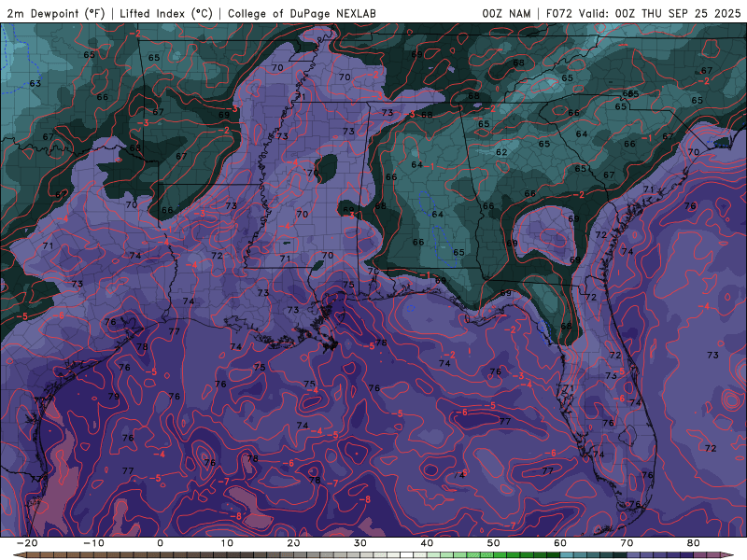Click the -20 label on the color scale
Screen dimensions: 747x560
coord(27,543)
